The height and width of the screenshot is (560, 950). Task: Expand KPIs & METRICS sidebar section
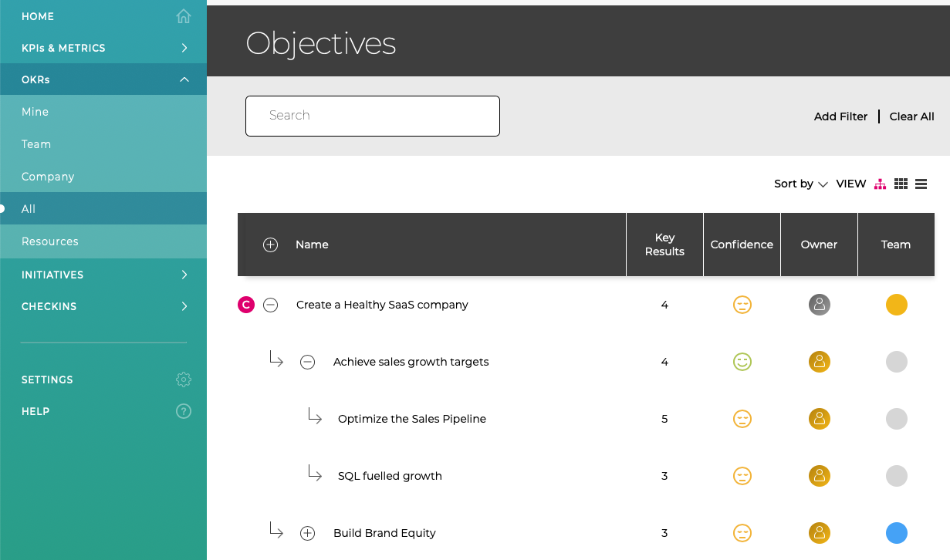103,48
